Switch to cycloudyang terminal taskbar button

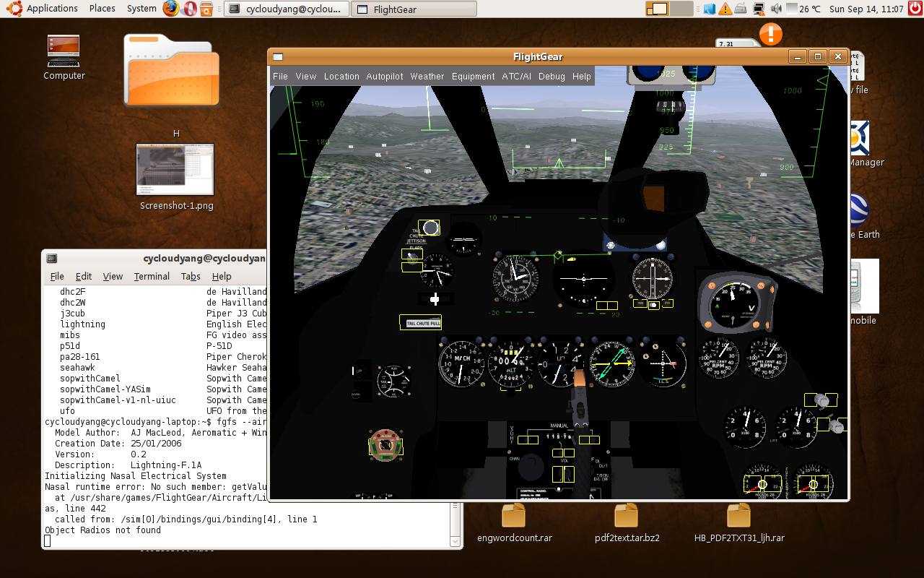click(x=287, y=9)
